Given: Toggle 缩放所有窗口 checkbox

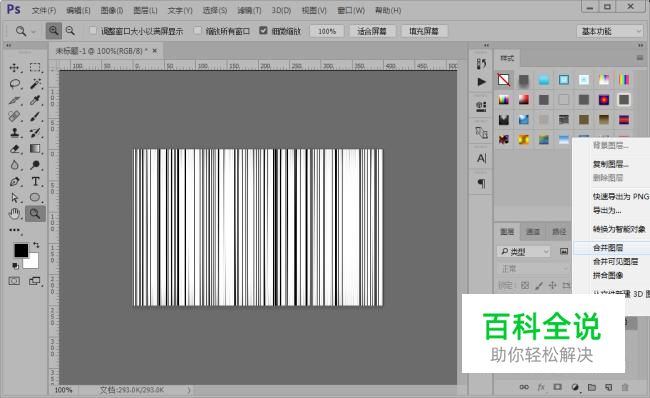Looking at the screenshot, I should tap(198, 30).
